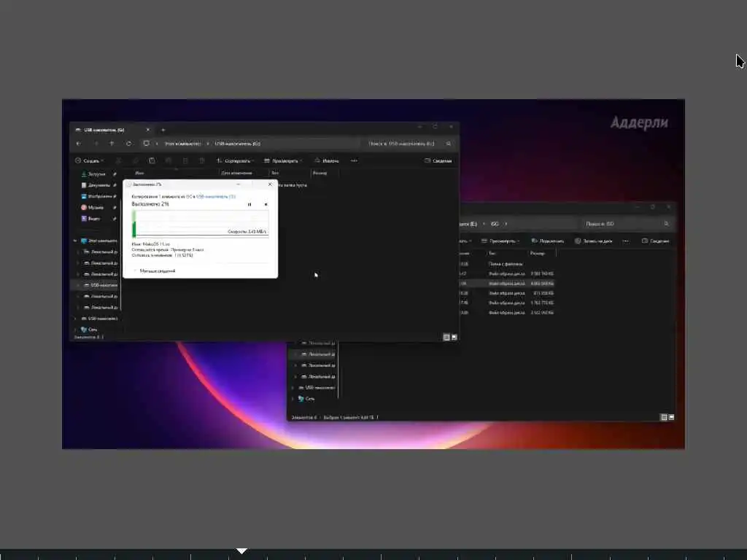Viewport: 747px width, 560px height.
Task: Click timeline playhead marker at bottom
Action: coord(241,551)
